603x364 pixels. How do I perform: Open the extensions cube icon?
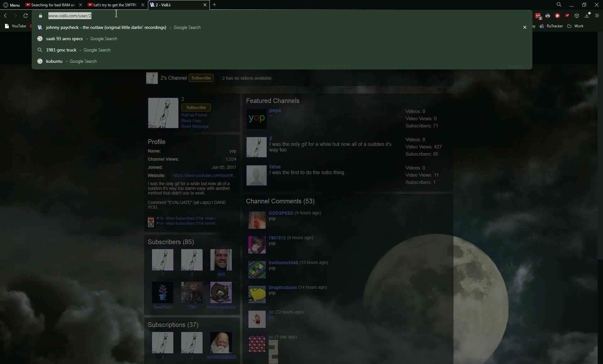click(x=577, y=16)
